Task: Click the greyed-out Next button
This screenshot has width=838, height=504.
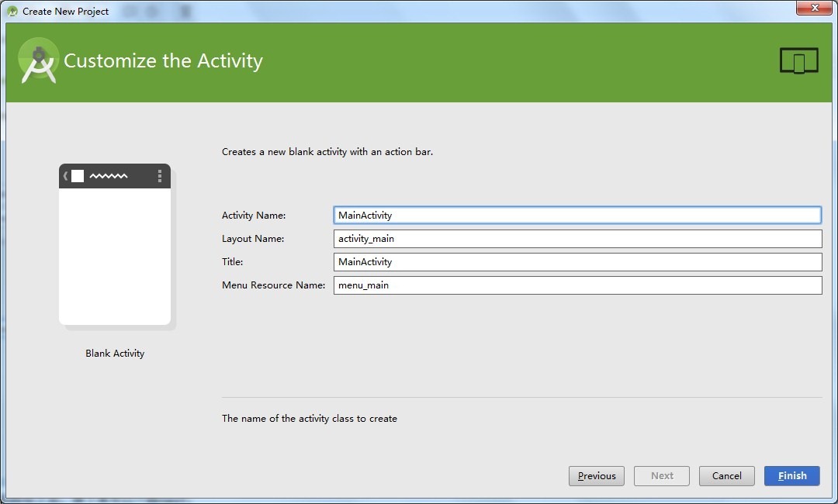Action: 662,476
